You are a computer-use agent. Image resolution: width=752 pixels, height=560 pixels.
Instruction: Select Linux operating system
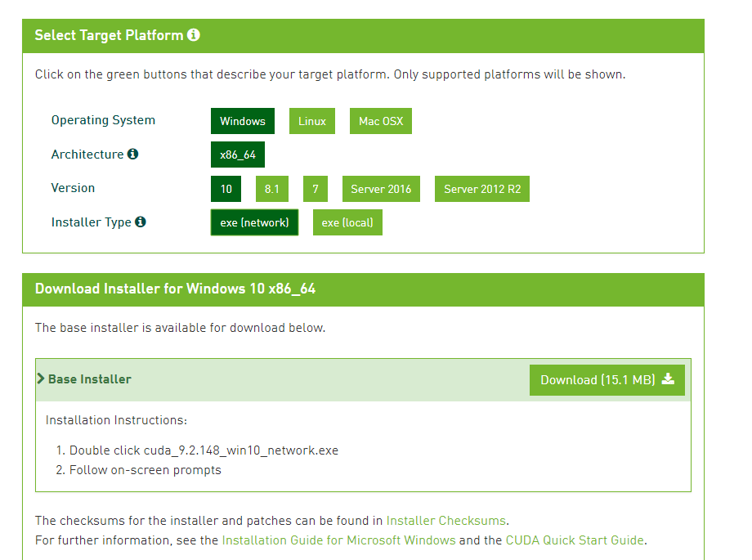pos(312,121)
